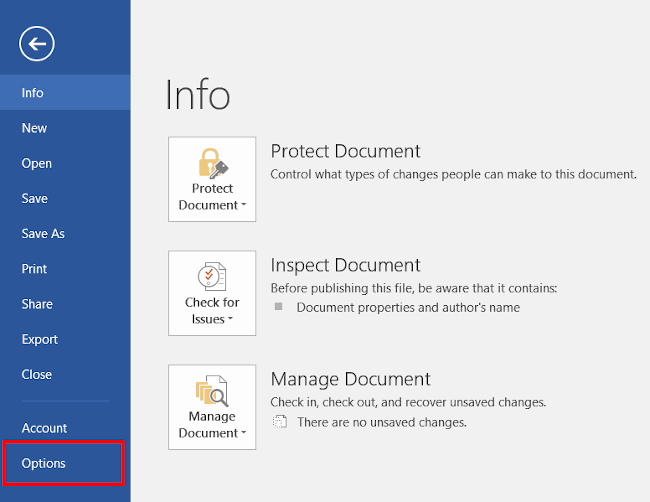Expand the Check for Issues dropdown arrow
Viewport: 650px width, 502px height.
pos(231,320)
